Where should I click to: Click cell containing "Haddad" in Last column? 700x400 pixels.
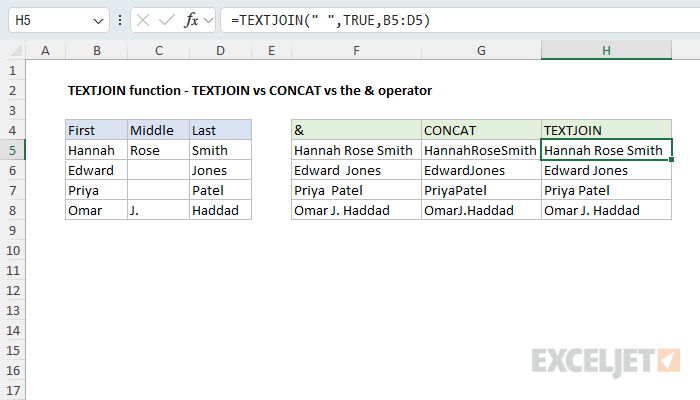(x=221, y=210)
